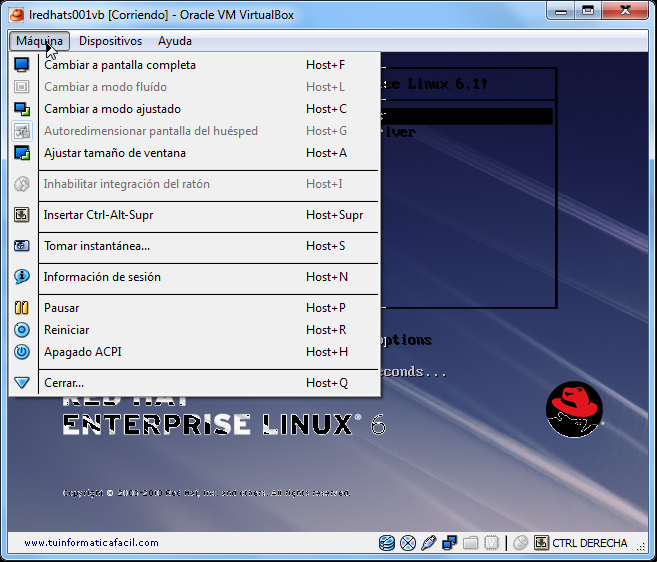
Task: Click the Host+Supr shortcut text
Action: pyautogui.click(x=334, y=215)
